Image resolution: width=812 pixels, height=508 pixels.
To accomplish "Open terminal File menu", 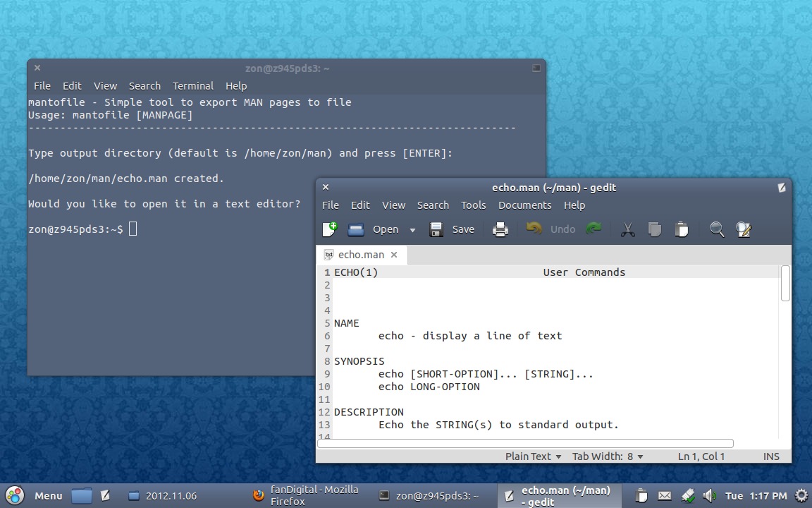I will [42, 86].
